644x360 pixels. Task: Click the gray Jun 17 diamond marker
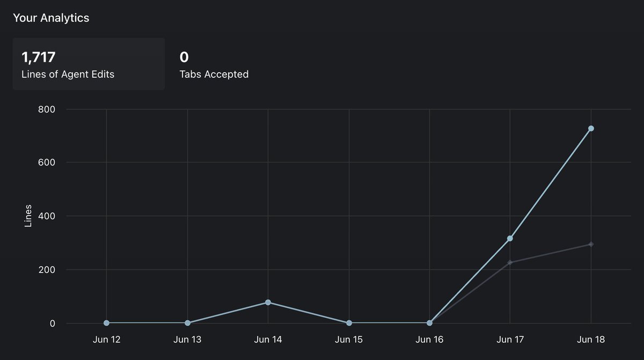510,262
